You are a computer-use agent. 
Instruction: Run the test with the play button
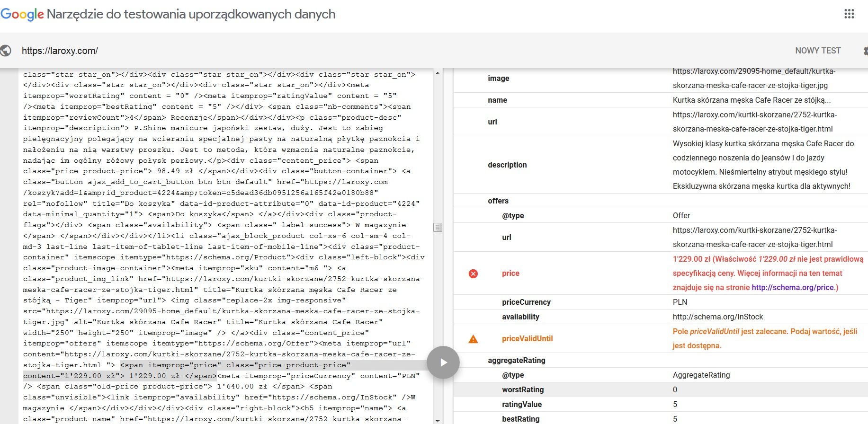click(443, 362)
